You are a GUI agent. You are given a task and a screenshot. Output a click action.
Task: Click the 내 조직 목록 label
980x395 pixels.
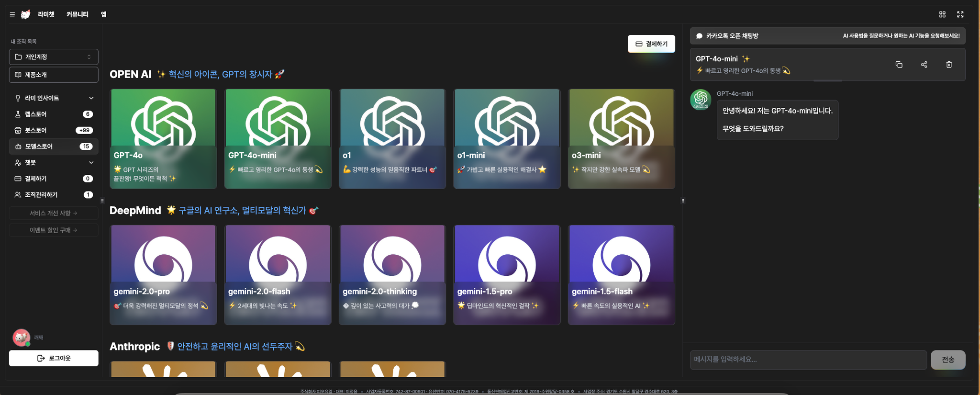[24, 42]
